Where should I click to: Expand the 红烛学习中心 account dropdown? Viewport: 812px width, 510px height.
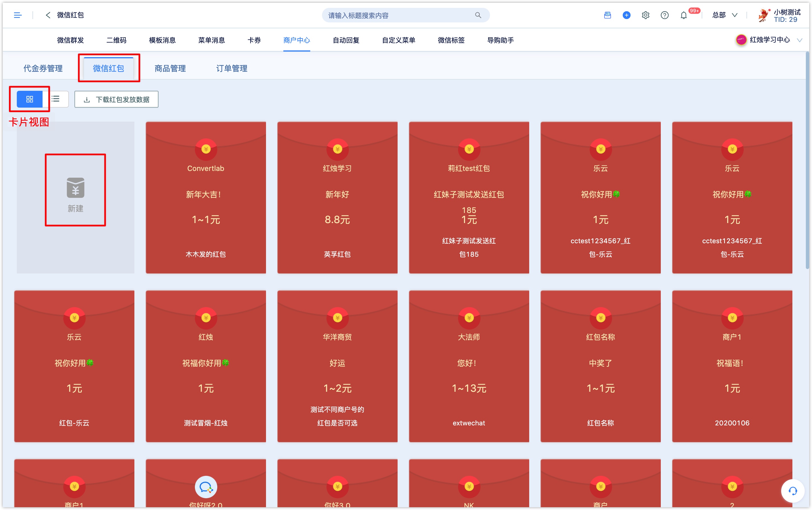point(799,40)
